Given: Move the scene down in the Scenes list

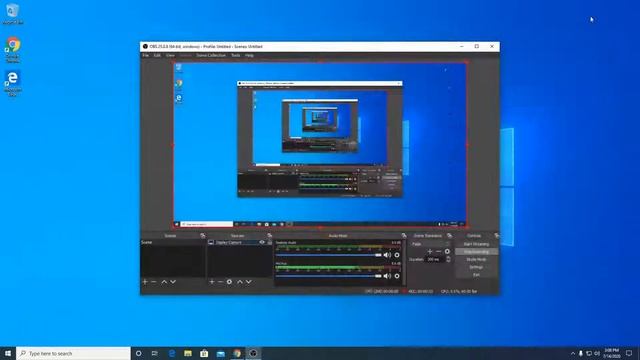Looking at the screenshot, I should click(173, 282).
